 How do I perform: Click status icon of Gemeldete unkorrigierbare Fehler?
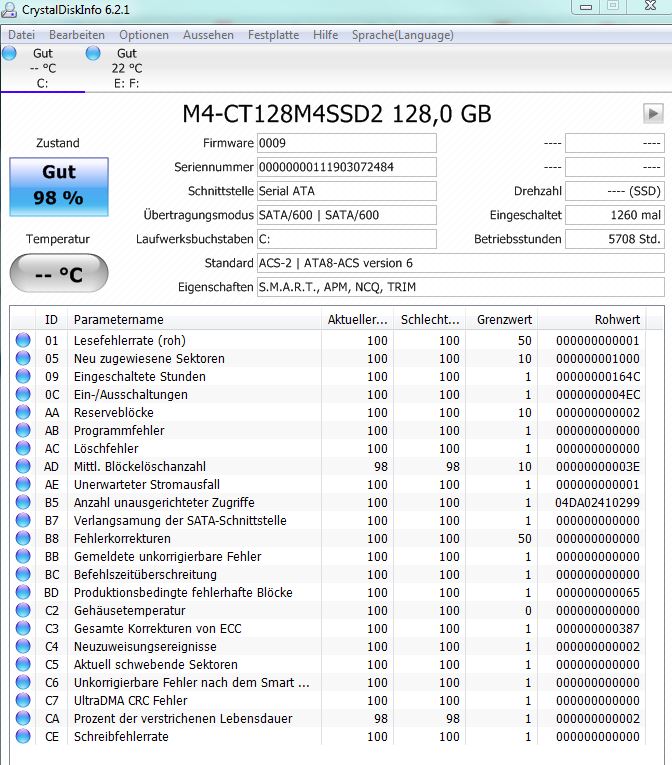[x=23, y=556]
